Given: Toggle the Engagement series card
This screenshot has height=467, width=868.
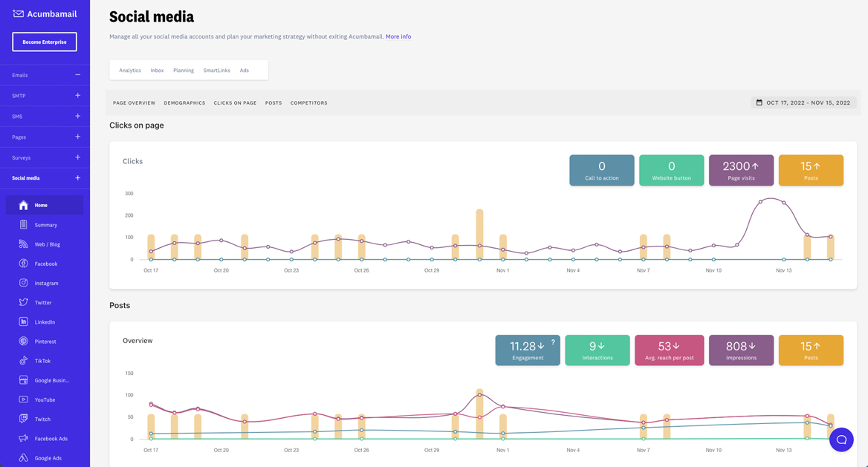Looking at the screenshot, I should click(x=528, y=350).
